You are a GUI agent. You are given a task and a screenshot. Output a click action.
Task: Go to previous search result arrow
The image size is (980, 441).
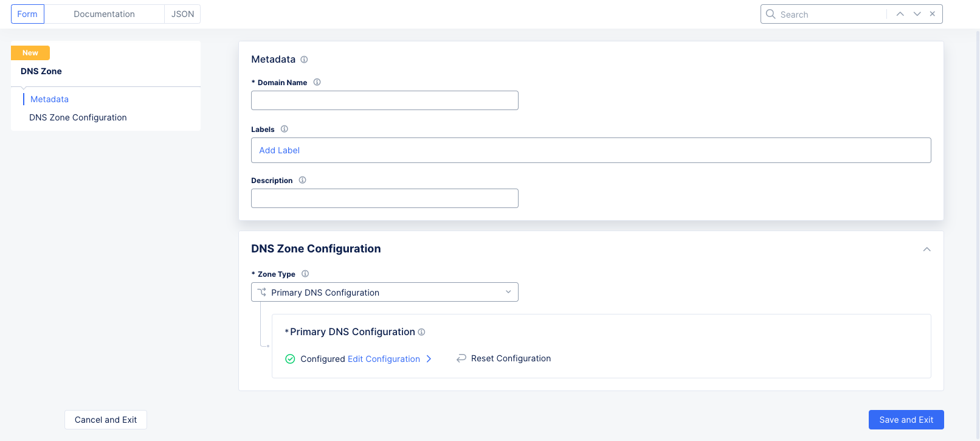[900, 14]
